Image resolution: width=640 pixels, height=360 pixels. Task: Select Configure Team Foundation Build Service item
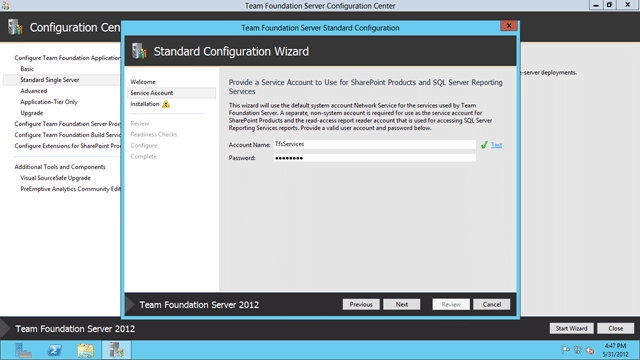67,135
